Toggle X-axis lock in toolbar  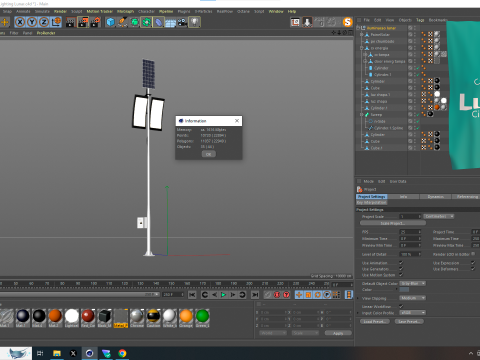20,22
